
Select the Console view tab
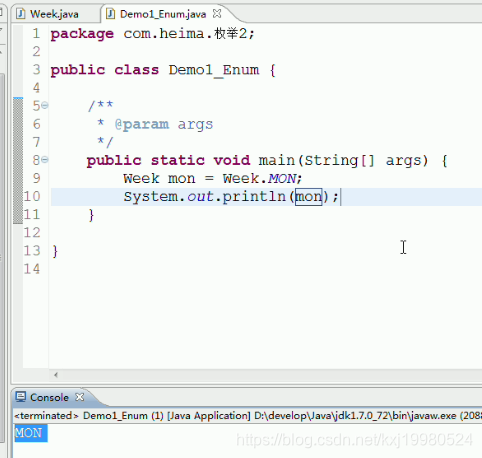[x=49, y=397]
